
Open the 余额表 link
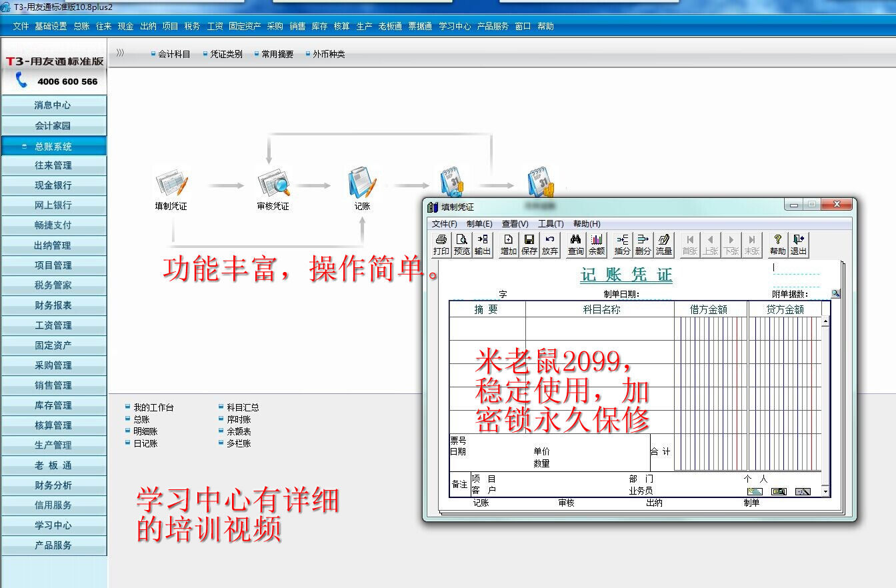[239, 431]
